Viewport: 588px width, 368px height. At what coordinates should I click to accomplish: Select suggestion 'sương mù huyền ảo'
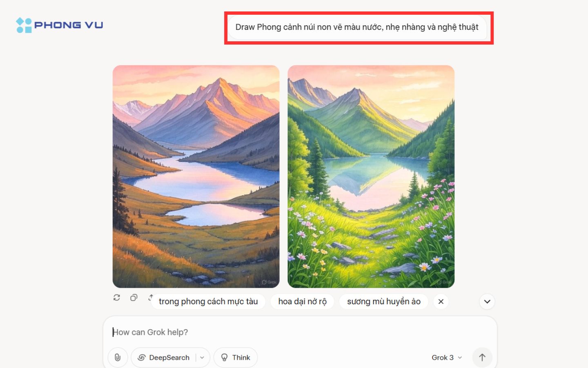(x=384, y=302)
